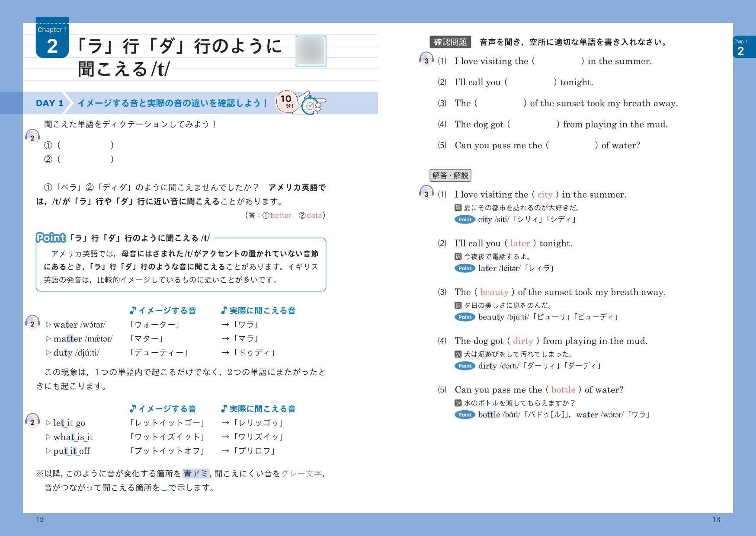Click the red answer better
This screenshot has width=756, height=536.
[x=281, y=215]
